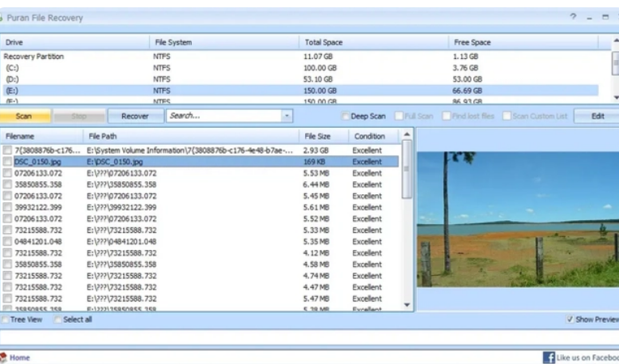The width and height of the screenshot is (619, 364).
Task: Check the Select all checkbox
Action: (57, 320)
